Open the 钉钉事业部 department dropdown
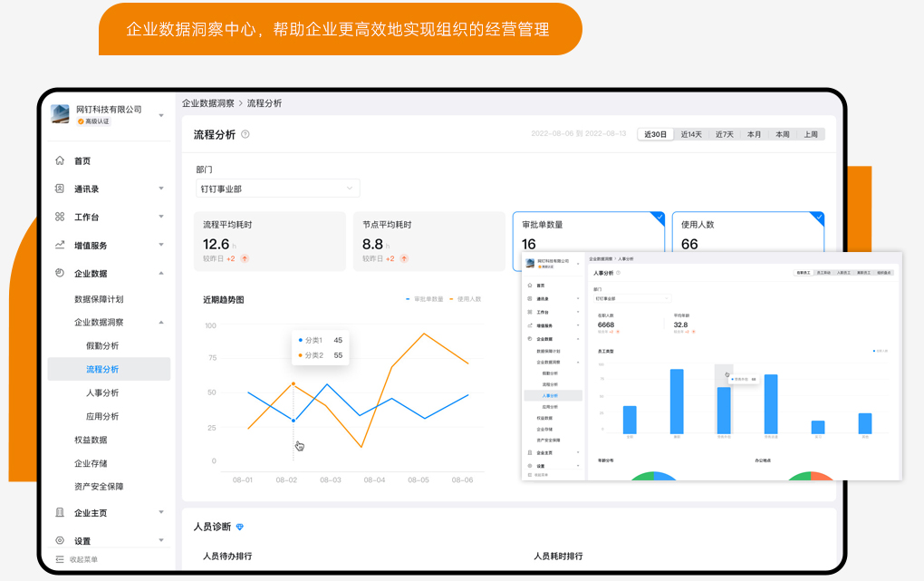Viewport: 924px width, 581px height. (277, 189)
